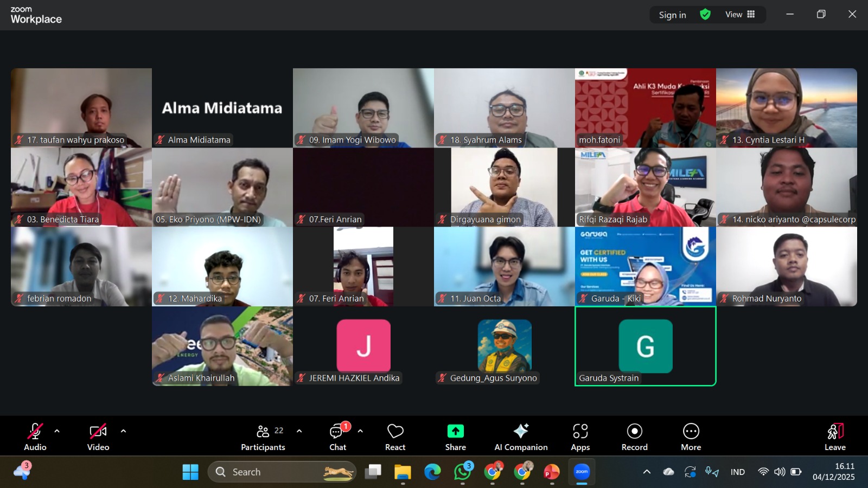This screenshot has width=868, height=488.
Task: Expand the Chat options arrow
Action: (x=360, y=431)
